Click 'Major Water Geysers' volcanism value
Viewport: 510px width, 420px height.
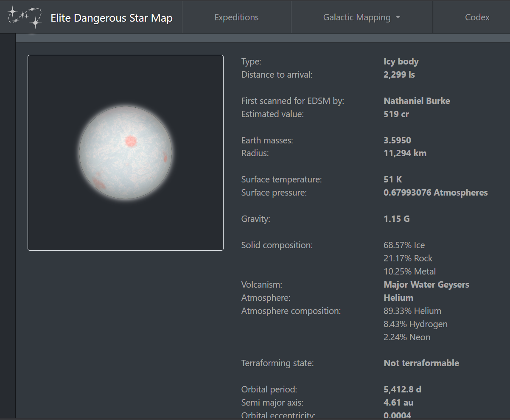(426, 285)
